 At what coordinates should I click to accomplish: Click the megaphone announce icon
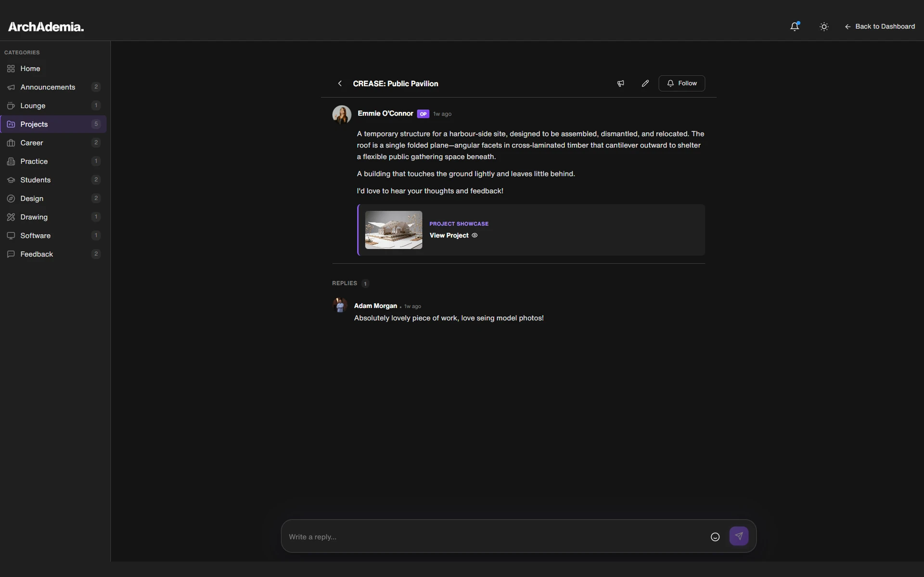[x=620, y=83]
